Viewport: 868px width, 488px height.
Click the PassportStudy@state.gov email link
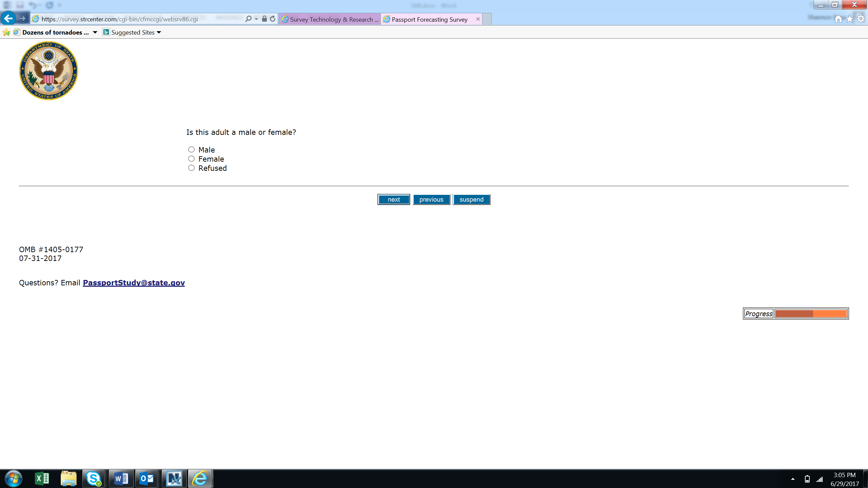tap(134, 283)
